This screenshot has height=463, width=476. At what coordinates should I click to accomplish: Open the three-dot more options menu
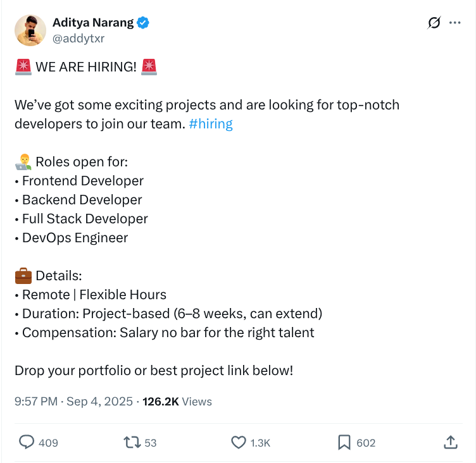point(454,23)
